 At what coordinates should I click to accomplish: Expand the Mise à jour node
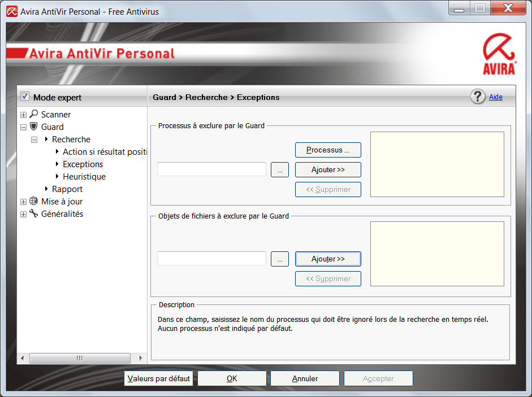click(x=23, y=202)
